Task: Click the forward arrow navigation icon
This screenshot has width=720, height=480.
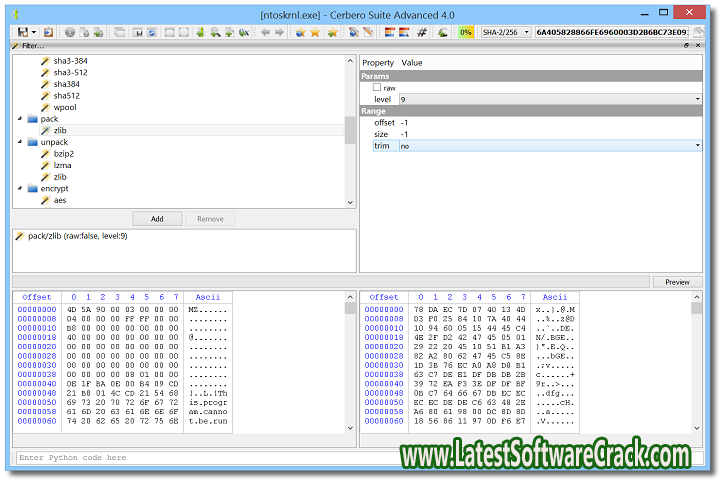Action: click(279, 32)
